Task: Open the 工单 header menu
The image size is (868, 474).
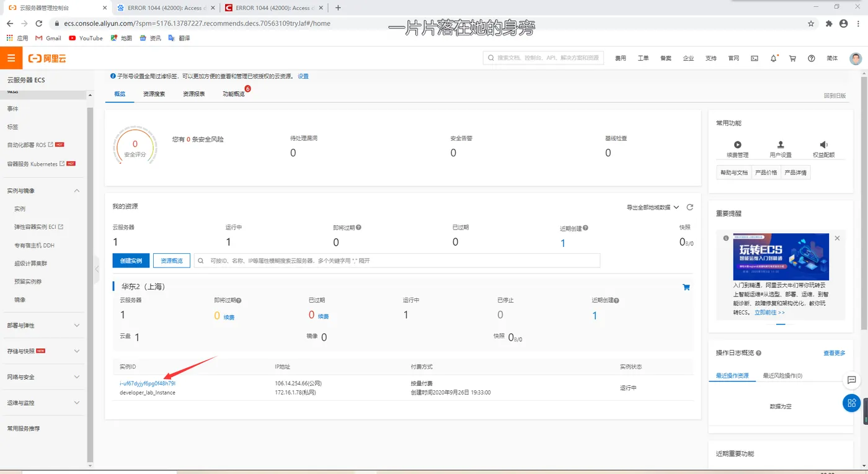Action: click(x=643, y=58)
